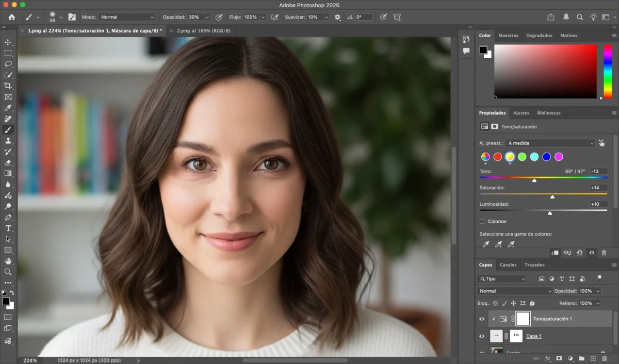The image size is (619, 364).
Task: Toggle lock transparent pixels icon
Action: click(x=495, y=304)
